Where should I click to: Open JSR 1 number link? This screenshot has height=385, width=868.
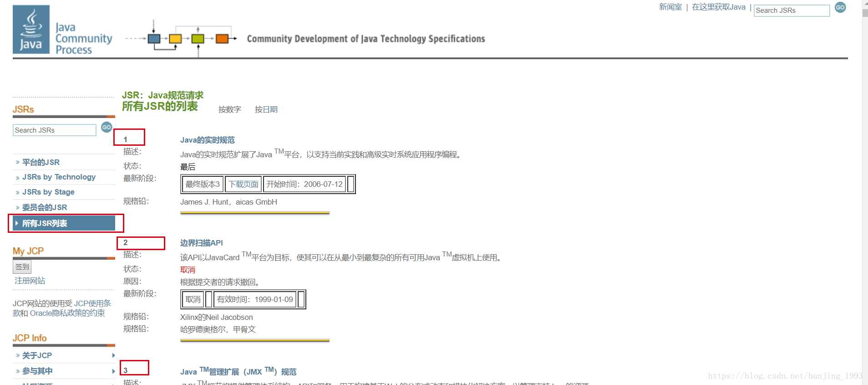tap(126, 139)
